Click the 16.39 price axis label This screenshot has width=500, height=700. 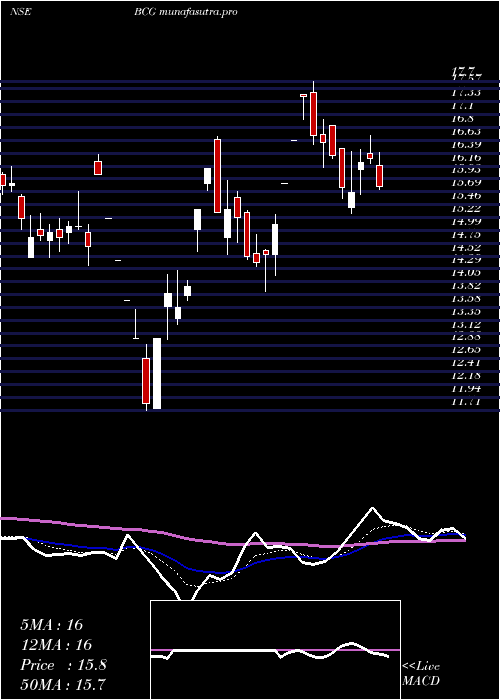466,144
